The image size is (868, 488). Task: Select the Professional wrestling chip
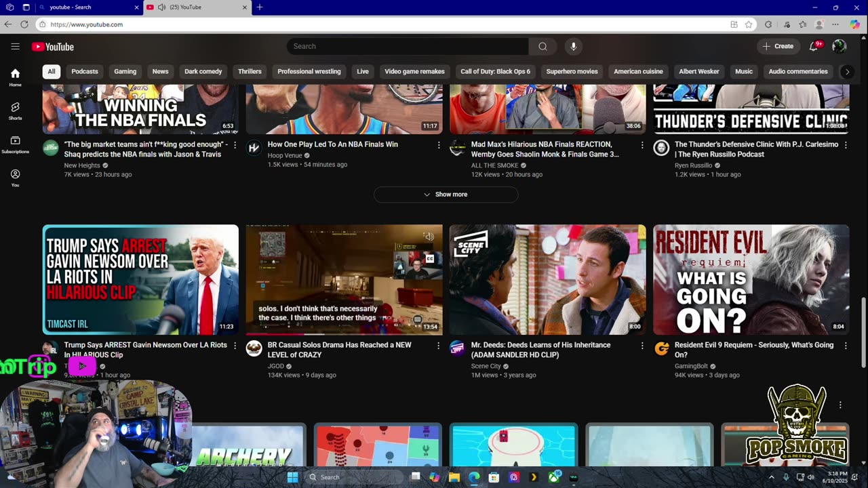[x=309, y=71]
